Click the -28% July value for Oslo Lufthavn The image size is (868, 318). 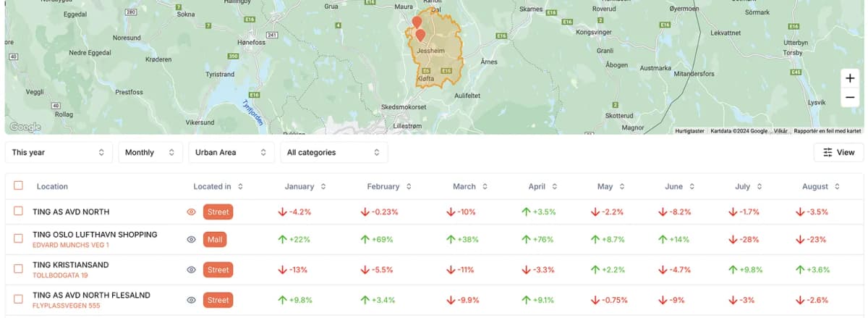point(744,240)
